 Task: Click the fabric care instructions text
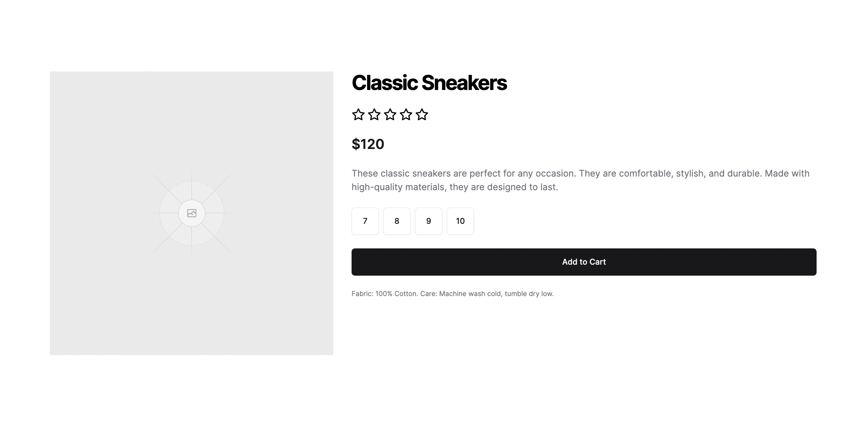coord(452,293)
